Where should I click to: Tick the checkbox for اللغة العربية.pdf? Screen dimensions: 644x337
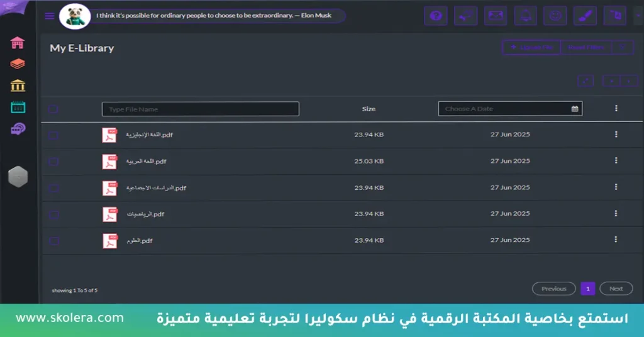(x=53, y=162)
